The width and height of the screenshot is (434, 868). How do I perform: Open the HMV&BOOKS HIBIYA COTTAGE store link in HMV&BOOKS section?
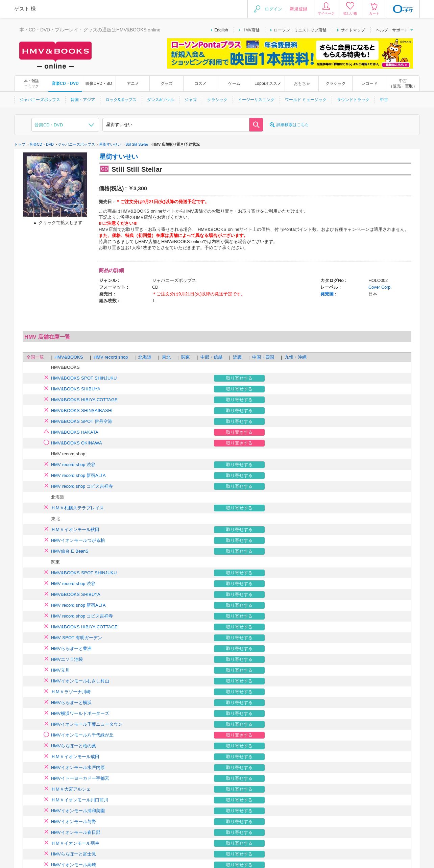click(84, 400)
